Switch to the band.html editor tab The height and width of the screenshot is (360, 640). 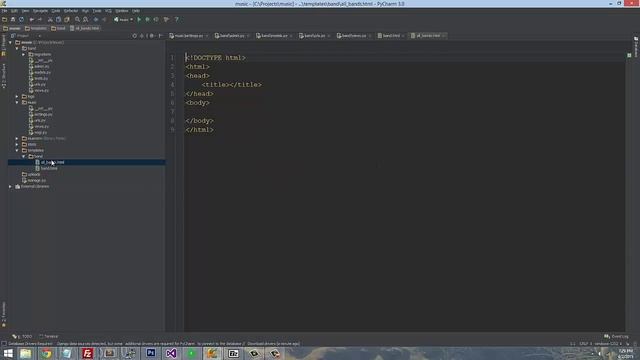[391, 36]
